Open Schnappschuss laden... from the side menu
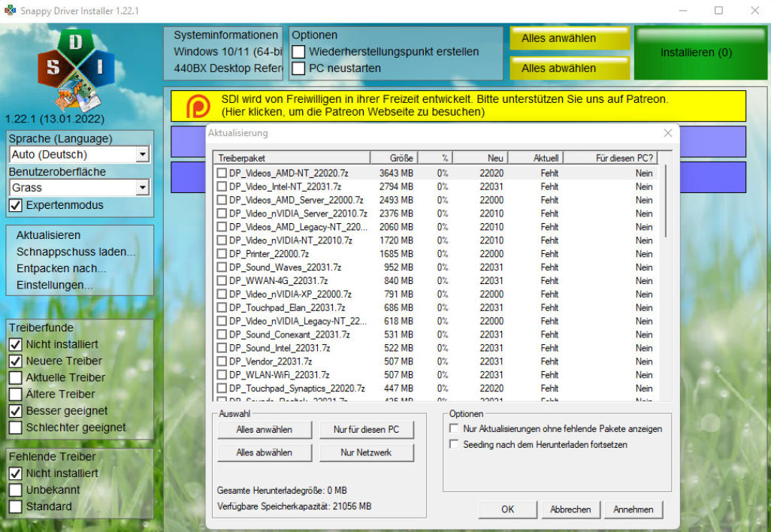 [x=76, y=252]
